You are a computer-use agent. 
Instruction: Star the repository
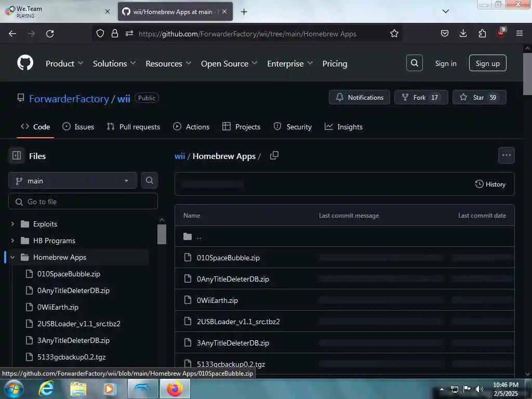pos(480,97)
